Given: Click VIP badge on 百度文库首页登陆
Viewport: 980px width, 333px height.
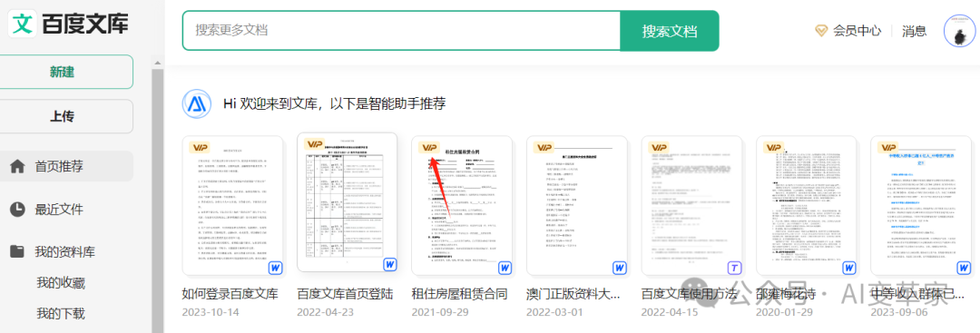Looking at the screenshot, I should 314,144.
